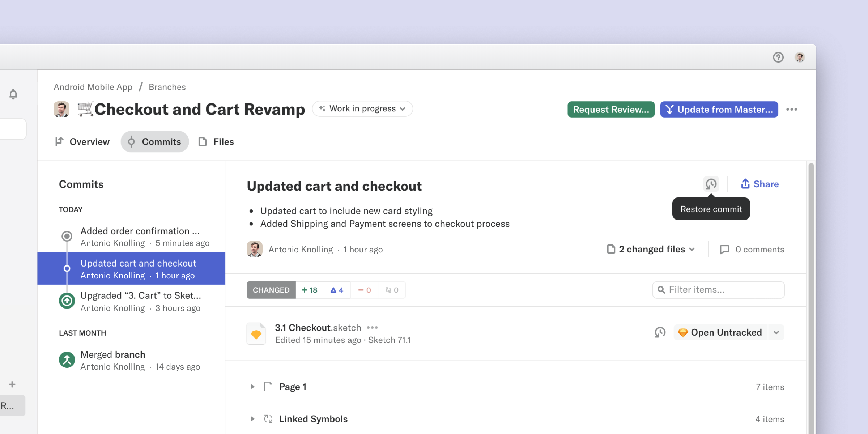868x434 pixels.
Task: Click Open Untracked button
Action: coord(720,332)
